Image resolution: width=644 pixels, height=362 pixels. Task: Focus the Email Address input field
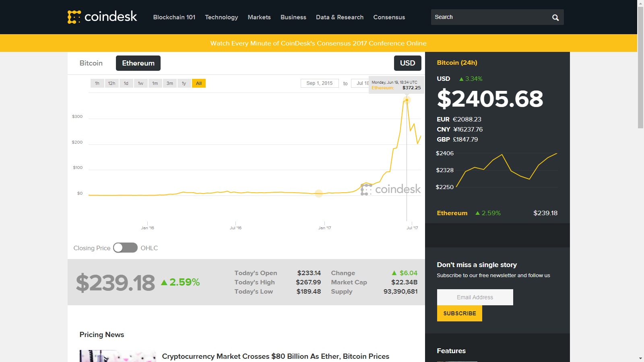click(475, 297)
